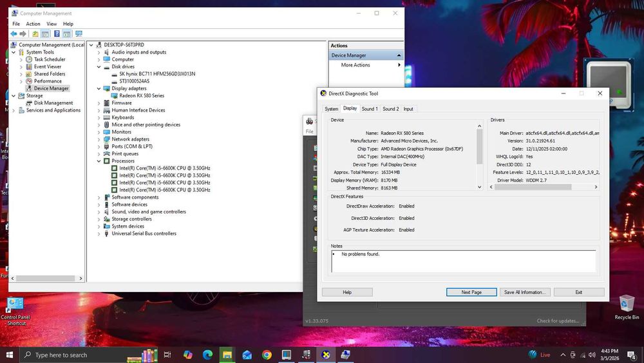
Task: Open the Control Panel Shortcut desktop icon
Action: click(x=15, y=311)
